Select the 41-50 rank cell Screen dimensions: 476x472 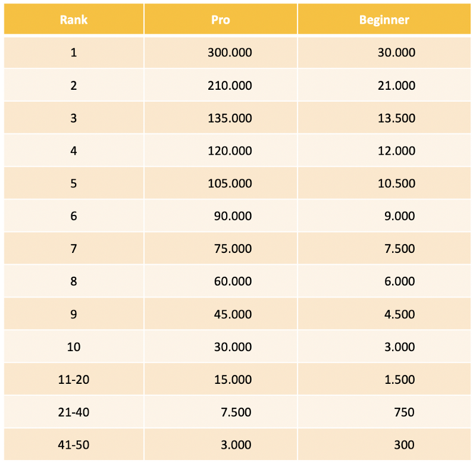click(x=74, y=445)
